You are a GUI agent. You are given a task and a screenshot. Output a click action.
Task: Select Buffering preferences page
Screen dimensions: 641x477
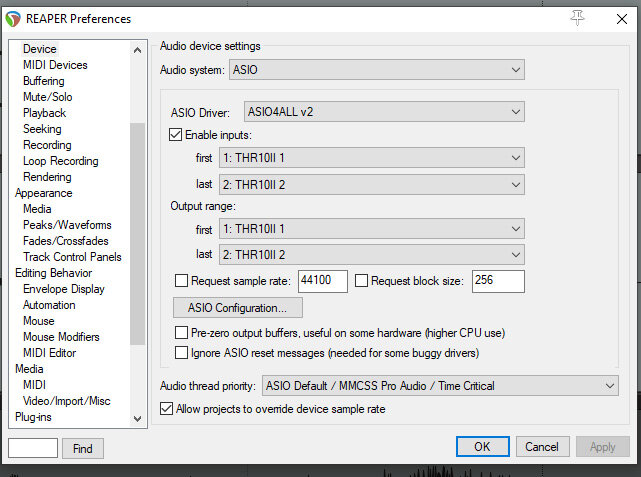point(44,81)
